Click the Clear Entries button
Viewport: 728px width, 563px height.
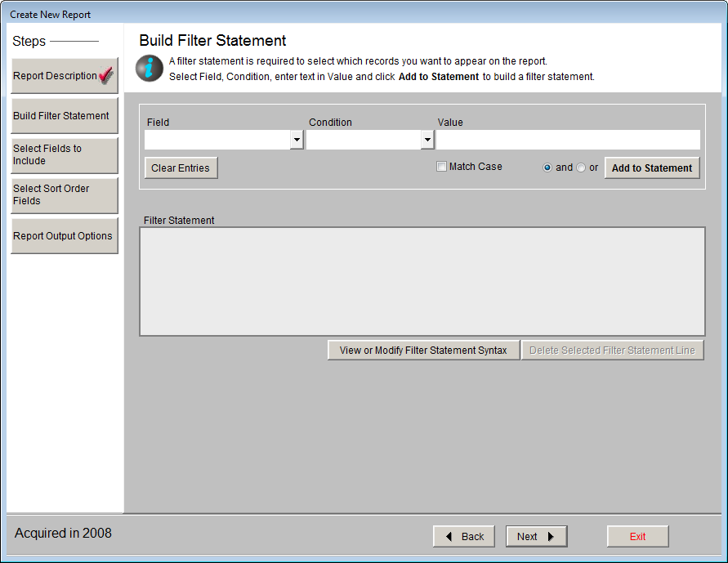[x=181, y=168]
